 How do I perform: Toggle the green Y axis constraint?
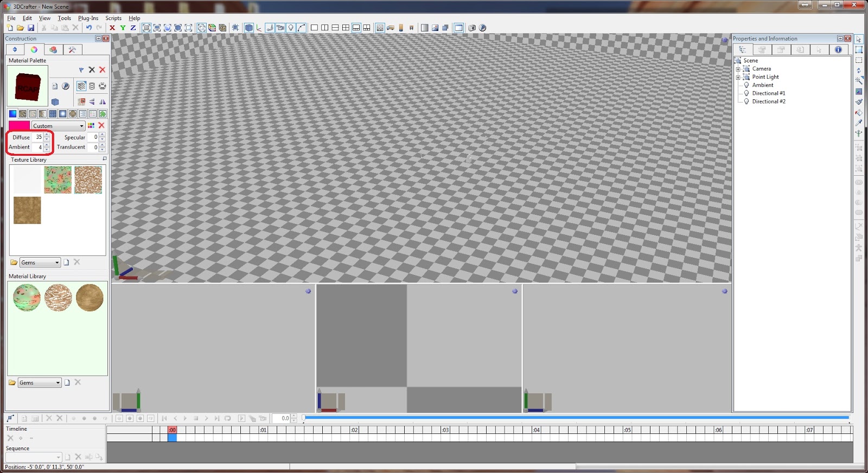coord(123,28)
